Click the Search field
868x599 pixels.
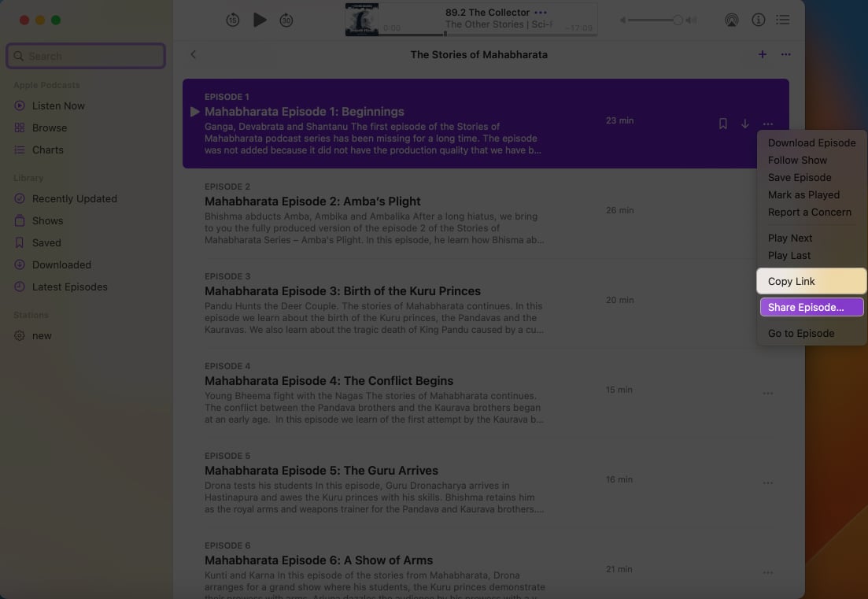click(86, 56)
